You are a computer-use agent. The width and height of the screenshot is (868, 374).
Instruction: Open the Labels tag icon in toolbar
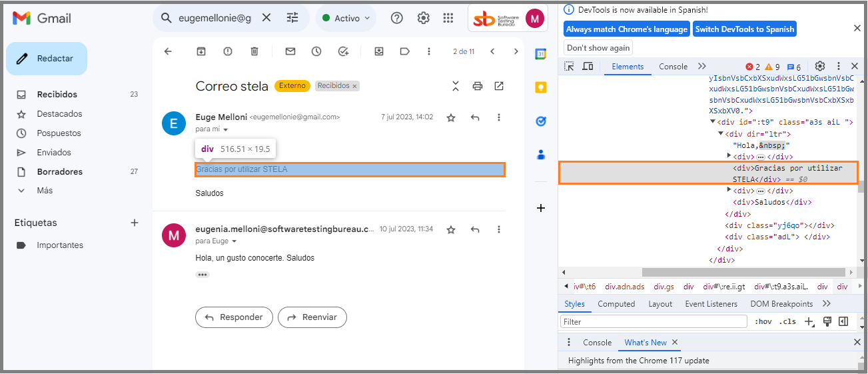404,51
